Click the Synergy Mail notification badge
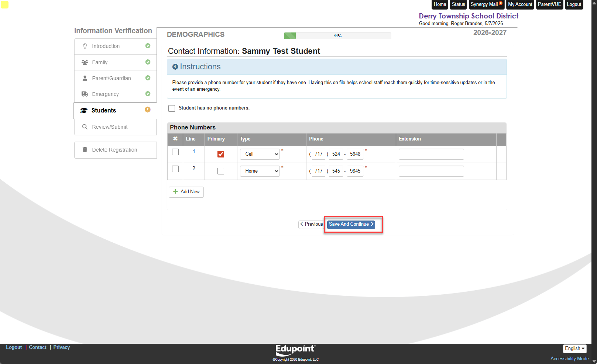 coord(501,3)
